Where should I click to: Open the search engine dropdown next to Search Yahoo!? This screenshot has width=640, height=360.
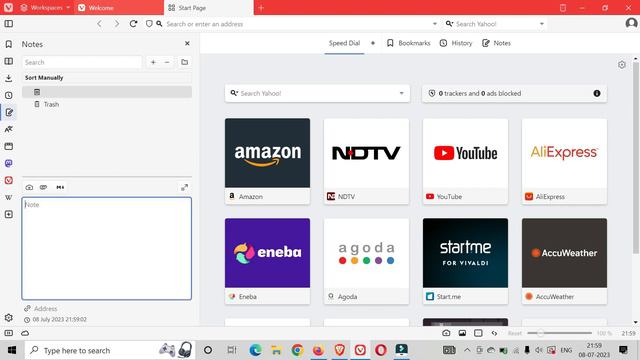click(x=542, y=24)
